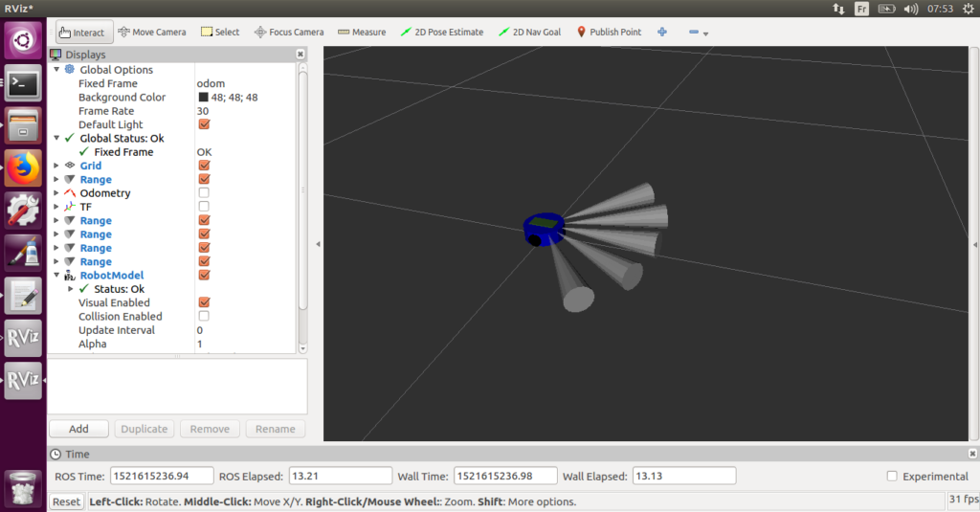Expand the Grid display tree item
980x512 pixels.
pos(56,166)
